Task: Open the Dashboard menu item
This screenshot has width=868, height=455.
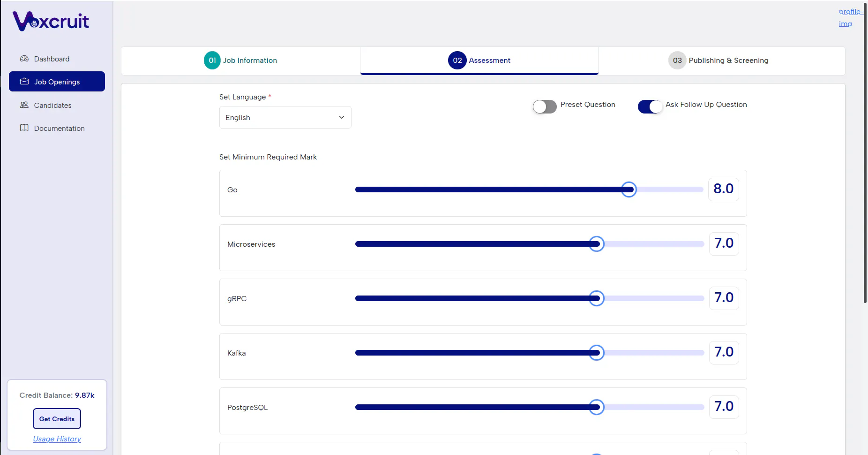Action: click(x=57, y=59)
